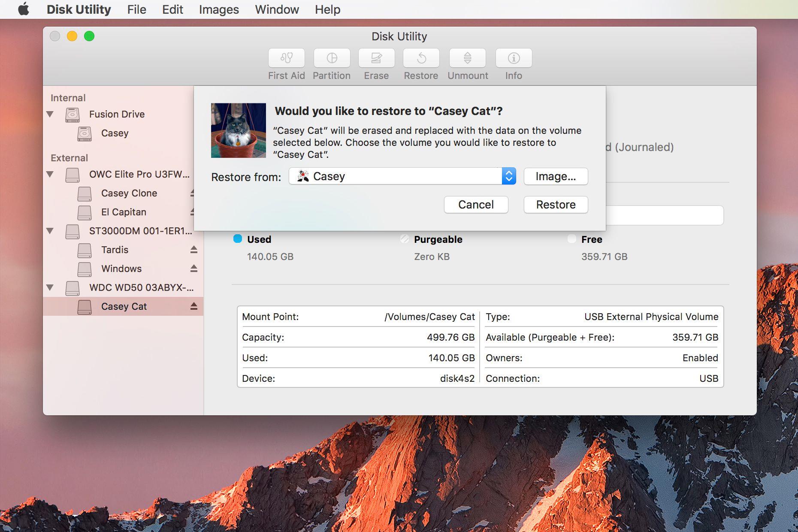Collapse the Fusion Drive disclosure triangle

[50, 114]
